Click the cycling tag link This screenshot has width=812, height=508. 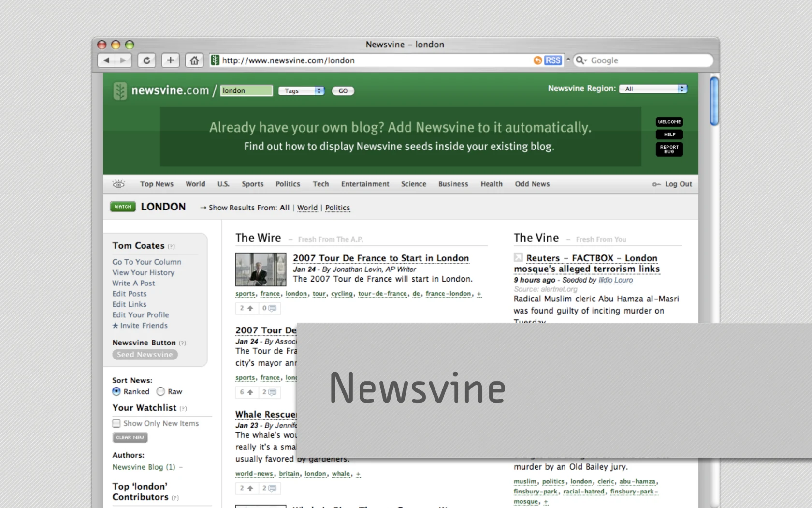pyautogui.click(x=342, y=294)
